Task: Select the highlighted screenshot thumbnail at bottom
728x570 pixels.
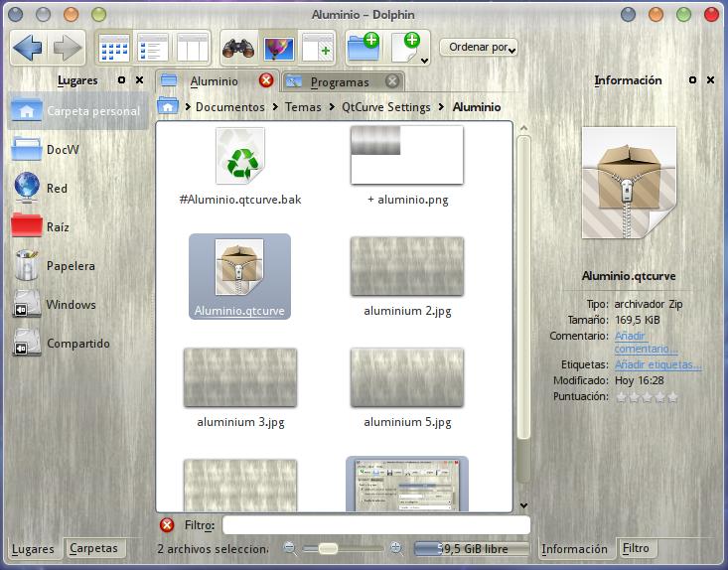Action: [x=407, y=484]
